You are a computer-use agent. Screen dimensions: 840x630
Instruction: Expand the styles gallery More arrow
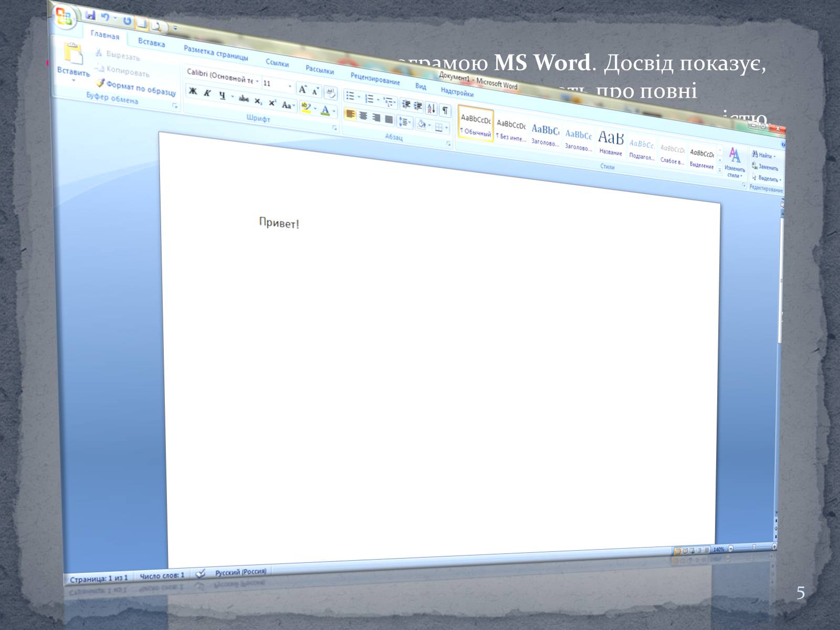[720, 170]
